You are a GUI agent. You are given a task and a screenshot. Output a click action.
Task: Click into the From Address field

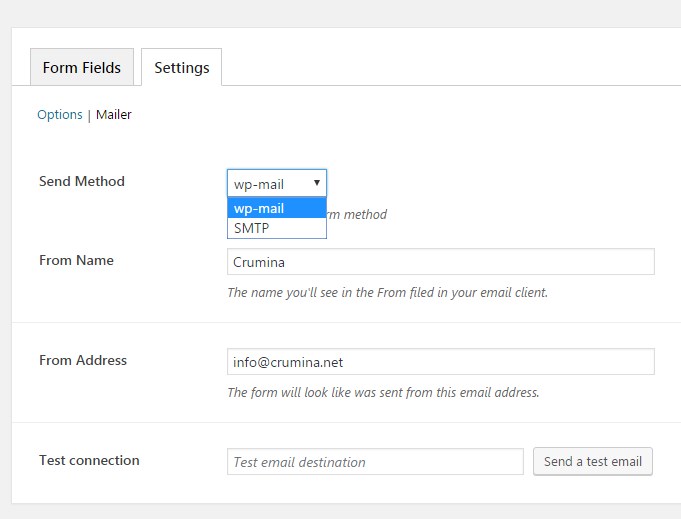click(x=440, y=362)
